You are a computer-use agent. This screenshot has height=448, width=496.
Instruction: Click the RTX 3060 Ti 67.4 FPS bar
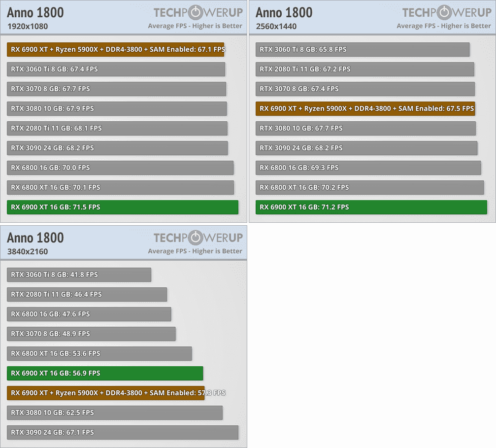pos(116,69)
